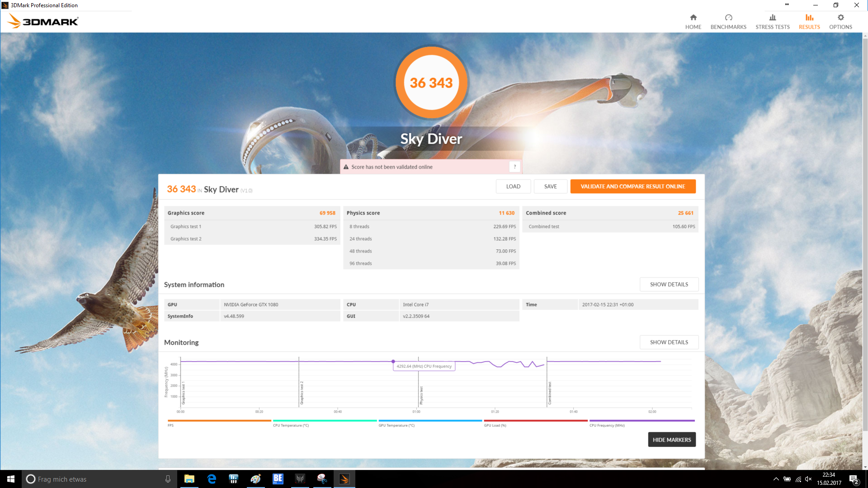Open File Explorer from taskbar
Viewport: 868px width, 488px height.
(x=189, y=479)
